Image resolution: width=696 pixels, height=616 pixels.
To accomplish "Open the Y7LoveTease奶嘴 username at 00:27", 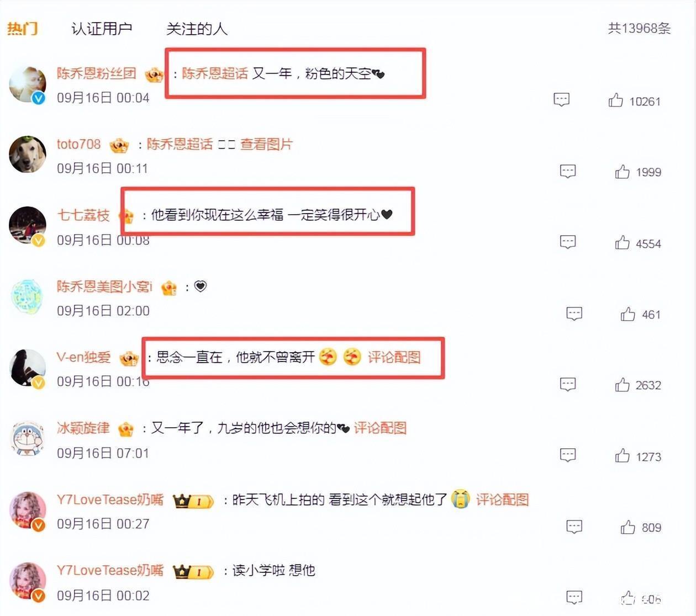I will 110,500.
